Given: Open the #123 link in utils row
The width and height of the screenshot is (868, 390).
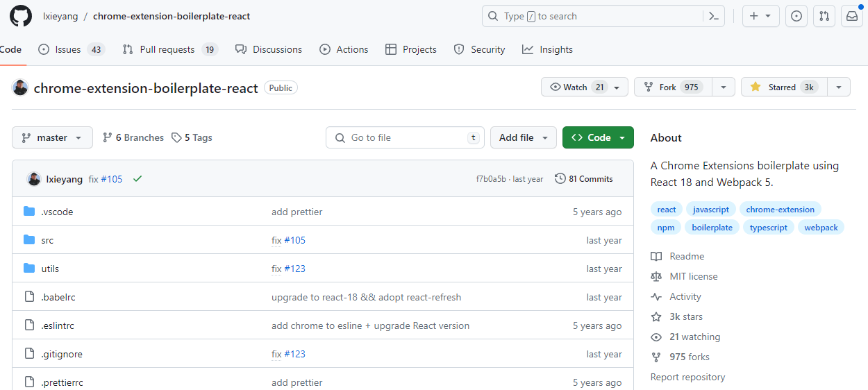Looking at the screenshot, I should [294, 269].
